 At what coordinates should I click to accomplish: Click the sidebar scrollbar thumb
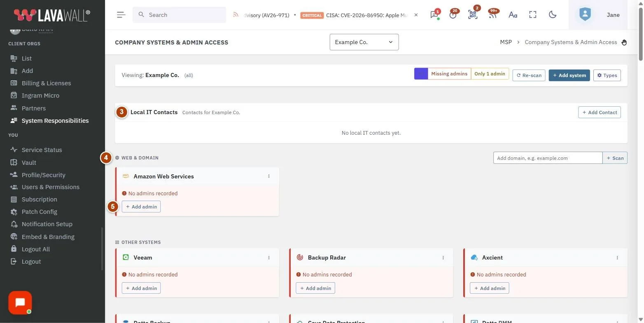(102, 249)
